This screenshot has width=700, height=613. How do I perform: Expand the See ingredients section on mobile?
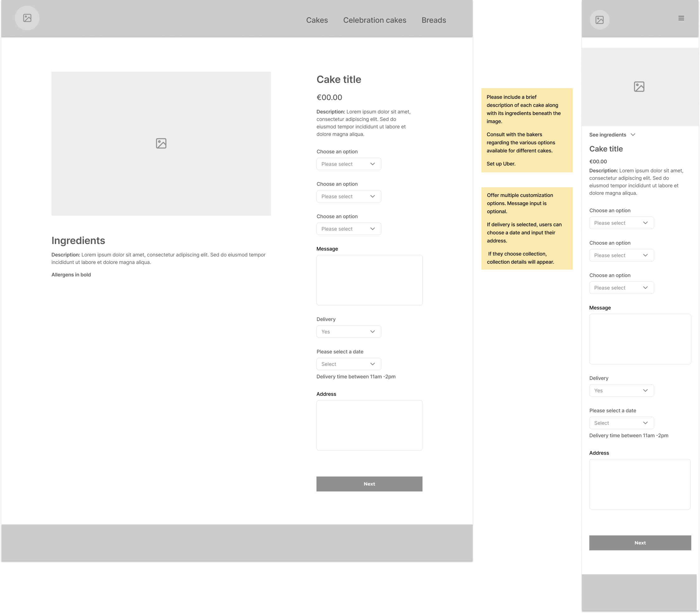608,135
